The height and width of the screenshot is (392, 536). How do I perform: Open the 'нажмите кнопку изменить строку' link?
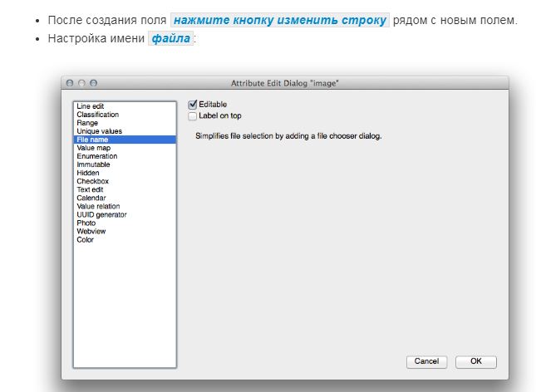(x=280, y=20)
